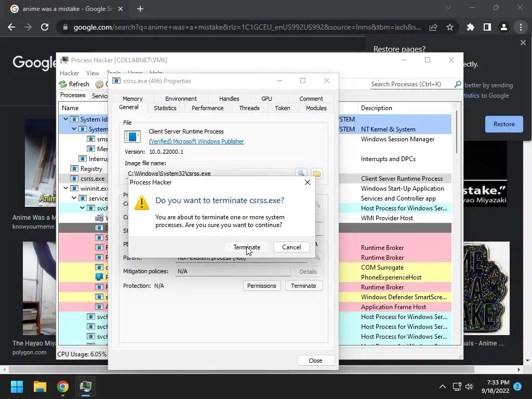Collapse the System Idle Process tree node
The height and width of the screenshot is (399, 532).
[x=65, y=119]
